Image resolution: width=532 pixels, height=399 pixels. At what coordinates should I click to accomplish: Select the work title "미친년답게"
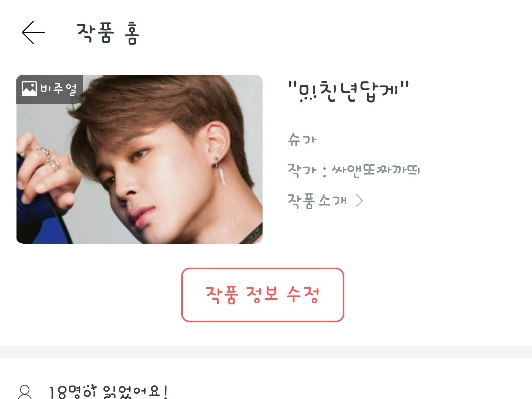coord(349,90)
